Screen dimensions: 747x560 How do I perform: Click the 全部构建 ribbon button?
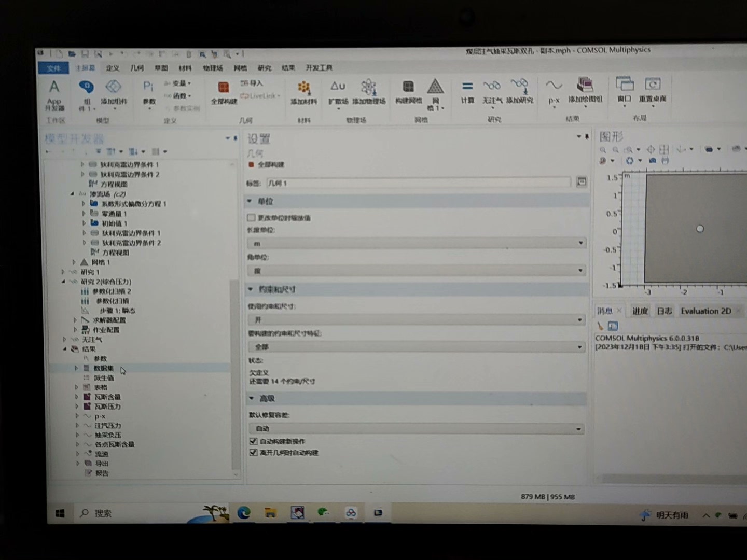(224, 93)
